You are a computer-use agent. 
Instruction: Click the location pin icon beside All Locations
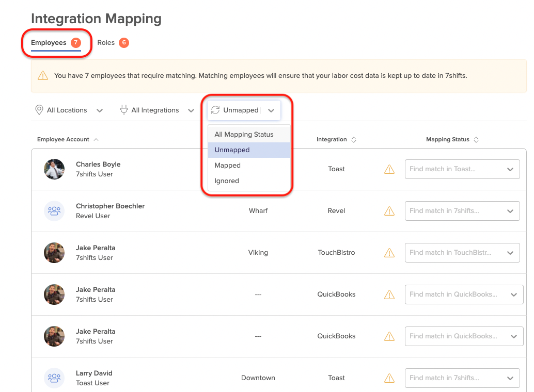39,110
